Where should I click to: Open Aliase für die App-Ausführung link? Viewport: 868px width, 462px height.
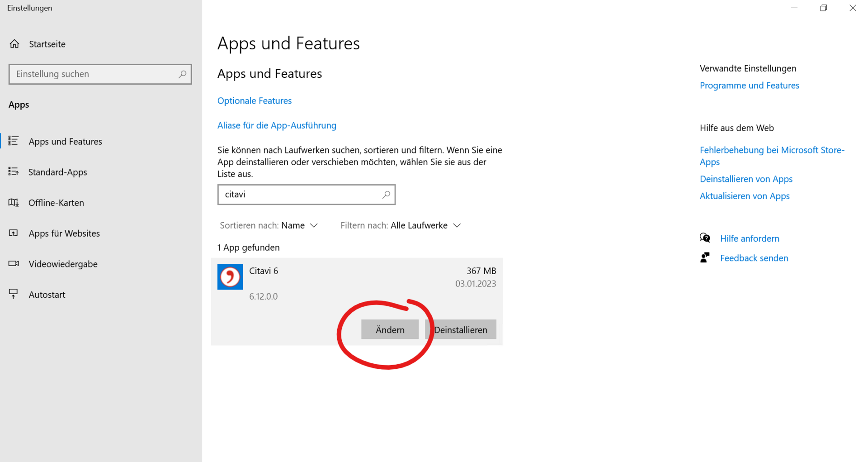click(x=277, y=125)
